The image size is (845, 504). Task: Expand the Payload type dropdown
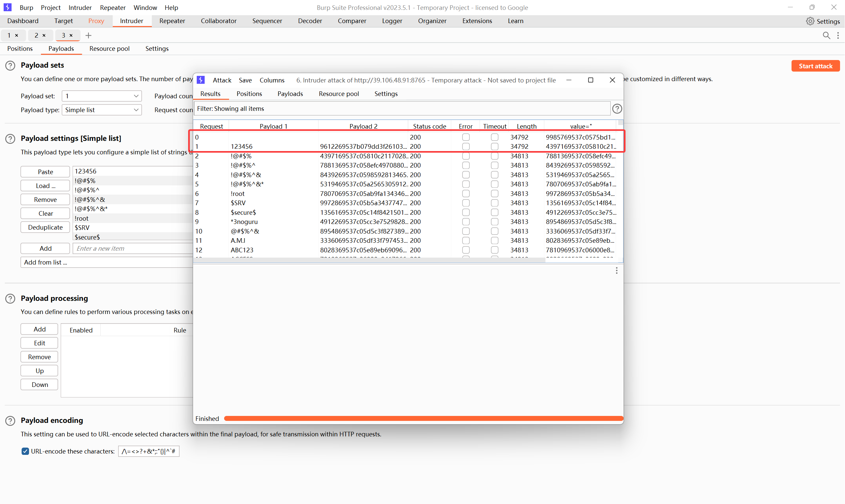coord(102,110)
